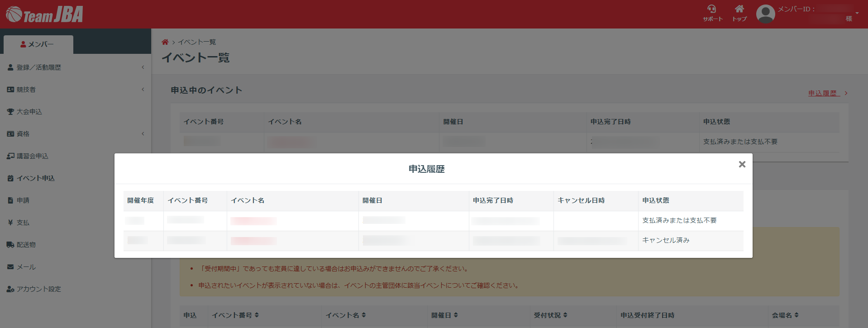
Task: Close the 申込履歴 dialog
Action: point(742,164)
